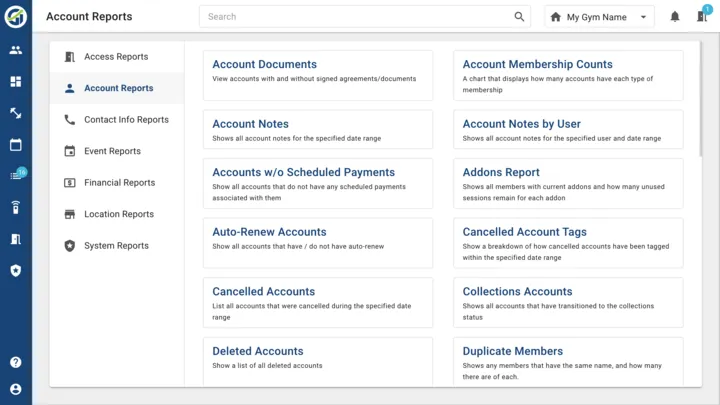Select the dumbbell workout icon in sidebar
This screenshot has width=720, height=405.
pyautogui.click(x=16, y=113)
